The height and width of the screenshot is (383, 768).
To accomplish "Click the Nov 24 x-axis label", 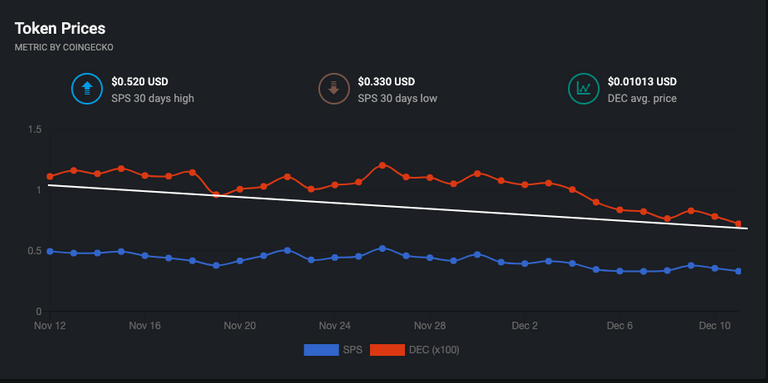I will click(x=335, y=326).
